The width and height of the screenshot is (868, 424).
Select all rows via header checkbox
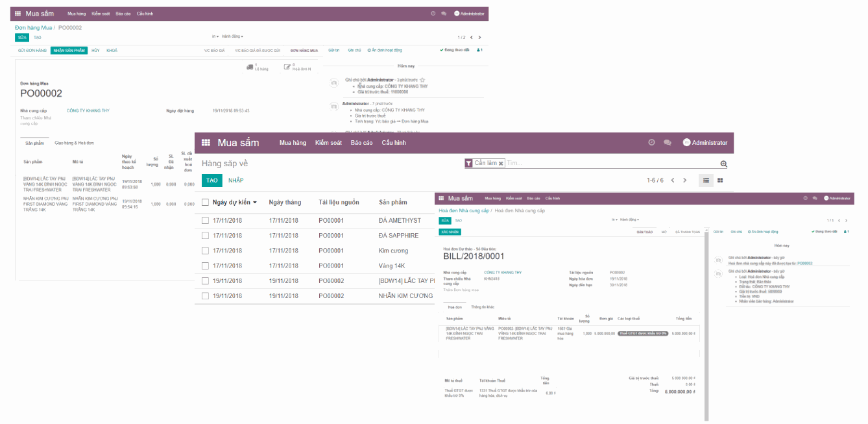(206, 201)
